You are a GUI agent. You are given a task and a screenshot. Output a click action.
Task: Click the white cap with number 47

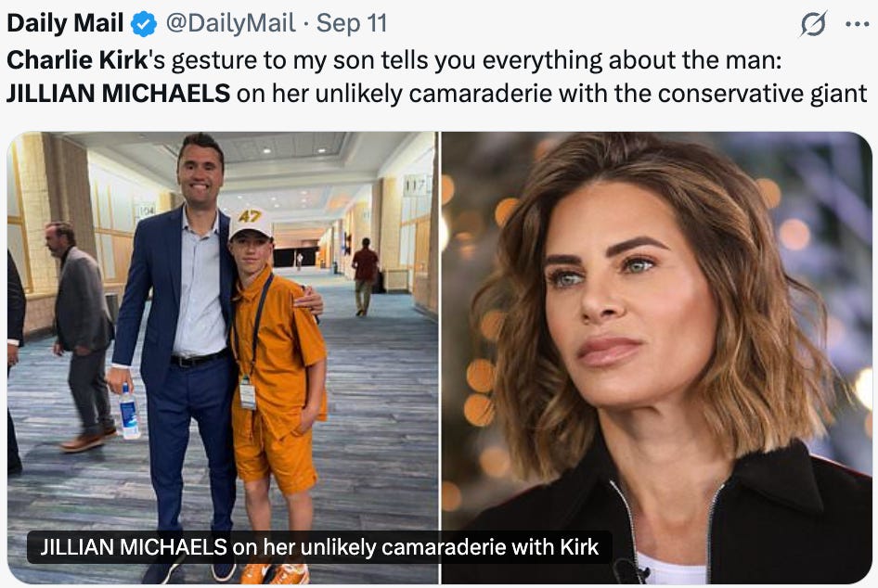(x=251, y=222)
